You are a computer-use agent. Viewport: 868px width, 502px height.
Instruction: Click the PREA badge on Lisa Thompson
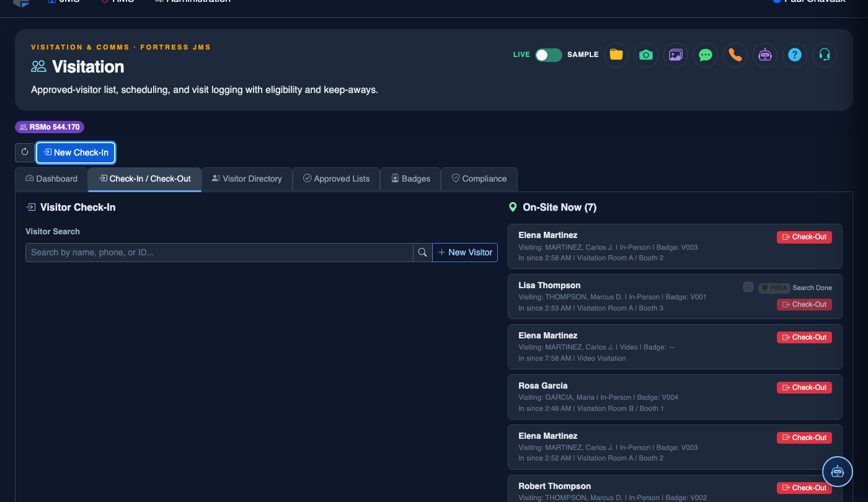pos(773,288)
